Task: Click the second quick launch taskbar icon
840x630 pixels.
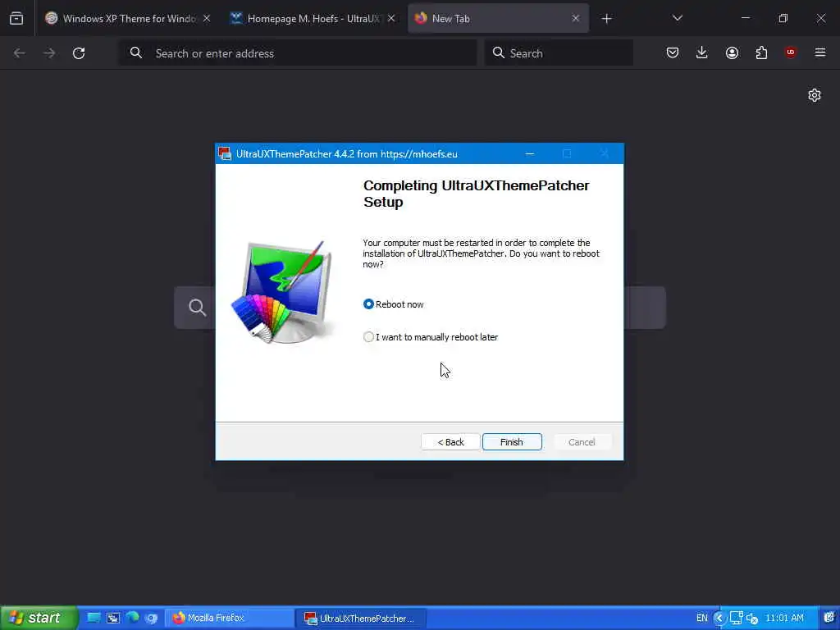Action: pyautogui.click(x=113, y=618)
